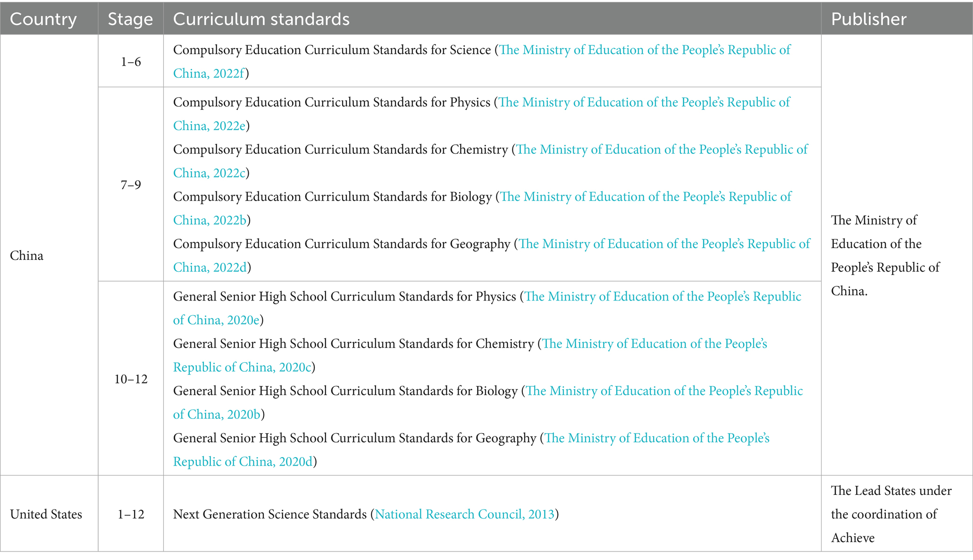
Task: Select the Curriculum standards column header
Action: 261,19
